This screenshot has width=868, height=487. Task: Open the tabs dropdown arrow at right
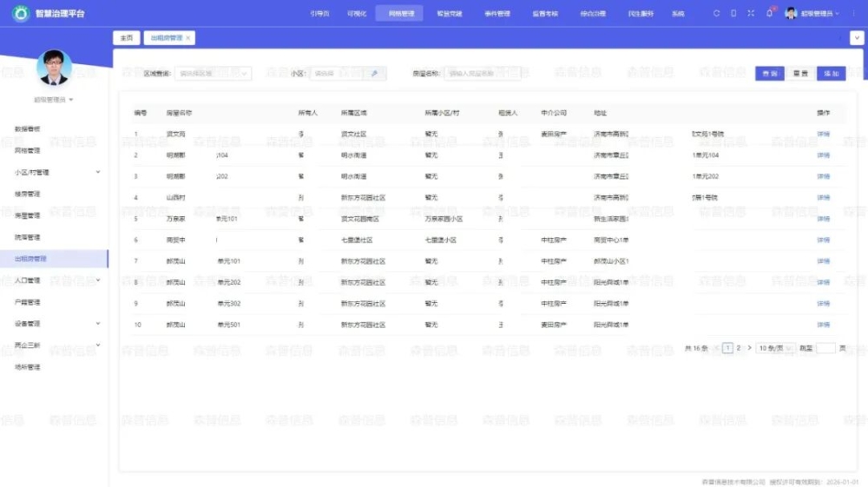(x=856, y=38)
